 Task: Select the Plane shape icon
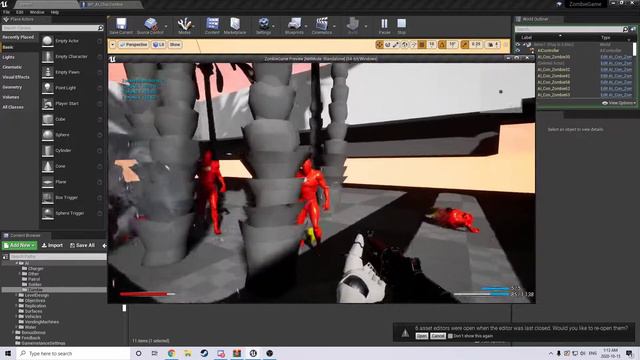tap(48, 182)
